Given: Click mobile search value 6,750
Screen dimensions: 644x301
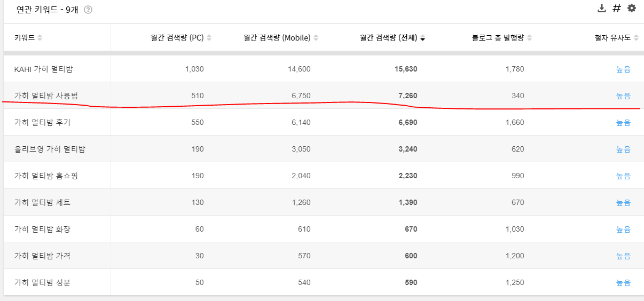Looking at the screenshot, I should (302, 96).
